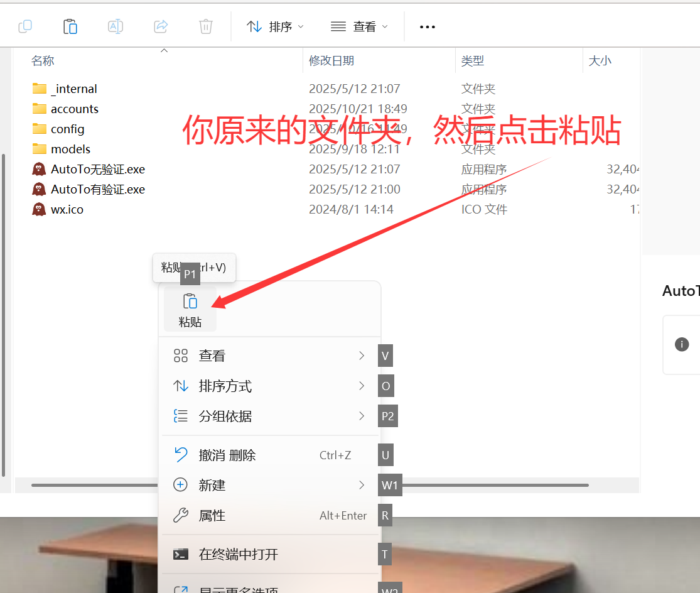Click the Paste icon in context menu
700x593 pixels.
coord(190,302)
